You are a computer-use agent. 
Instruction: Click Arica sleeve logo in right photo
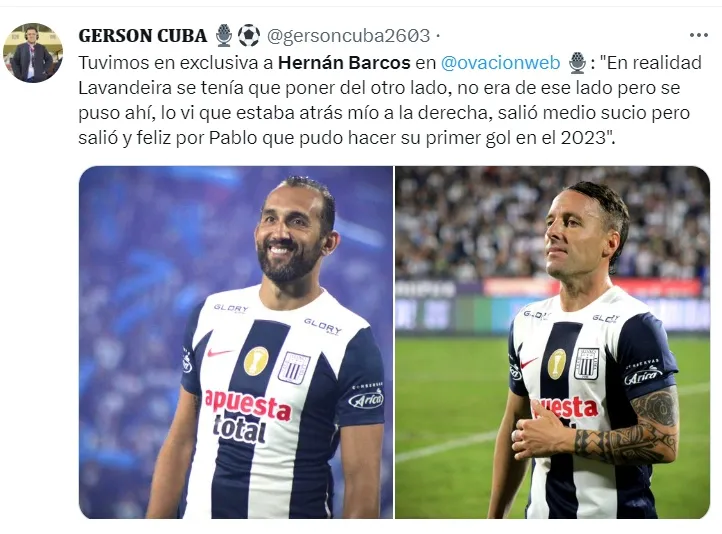coord(643,375)
